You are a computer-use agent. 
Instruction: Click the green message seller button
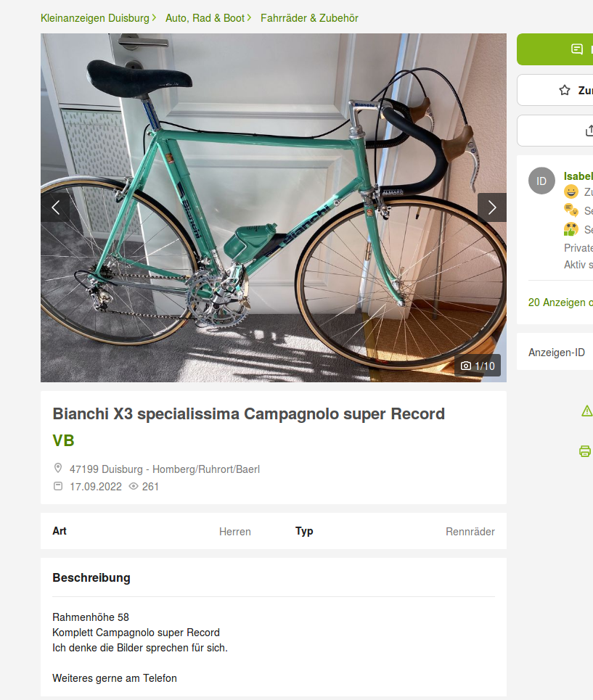pos(555,49)
